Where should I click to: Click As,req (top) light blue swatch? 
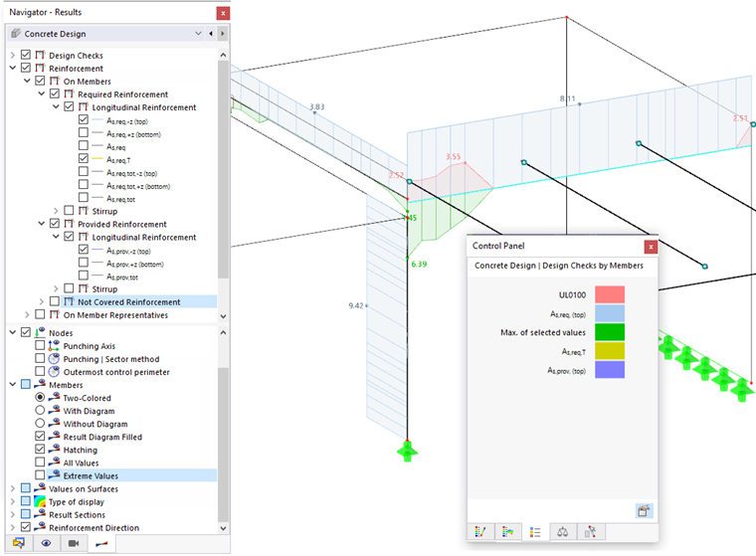tap(610, 313)
